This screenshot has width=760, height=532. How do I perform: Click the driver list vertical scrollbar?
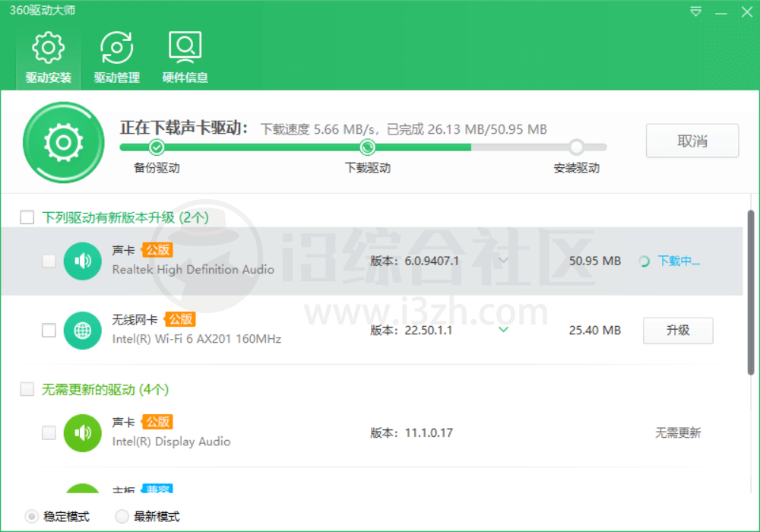coord(750,292)
